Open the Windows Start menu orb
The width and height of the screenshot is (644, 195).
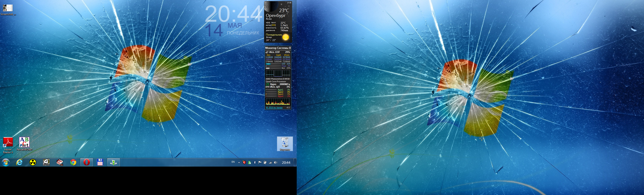[5, 162]
